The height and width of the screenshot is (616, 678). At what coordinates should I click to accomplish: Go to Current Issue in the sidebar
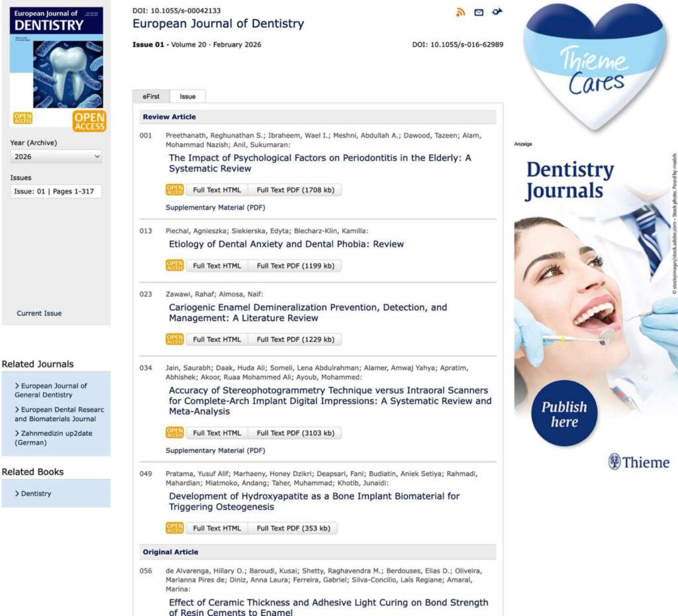click(x=39, y=313)
